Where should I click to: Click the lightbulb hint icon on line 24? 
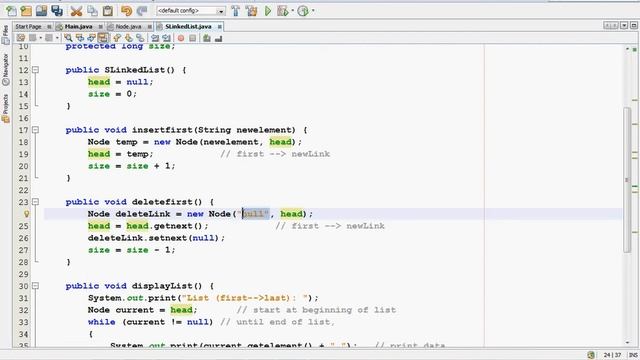pyautogui.click(x=27, y=214)
